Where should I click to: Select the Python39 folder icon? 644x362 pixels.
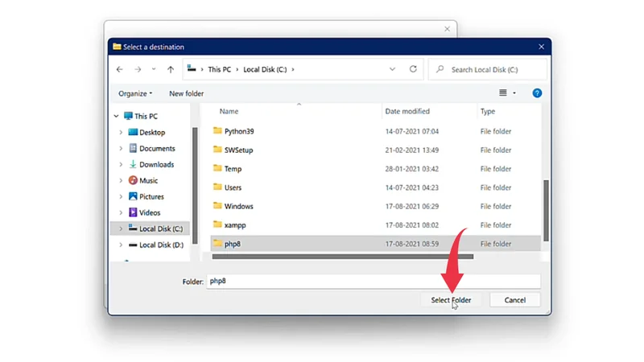(217, 131)
